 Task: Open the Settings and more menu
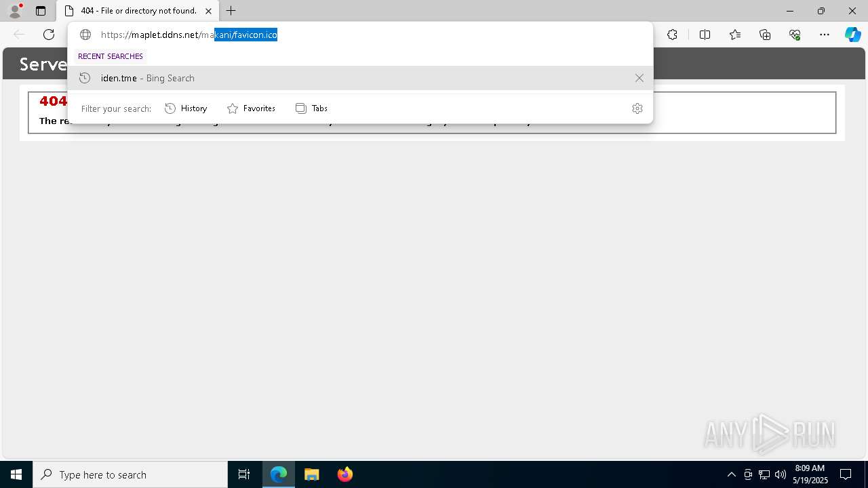pos(825,35)
